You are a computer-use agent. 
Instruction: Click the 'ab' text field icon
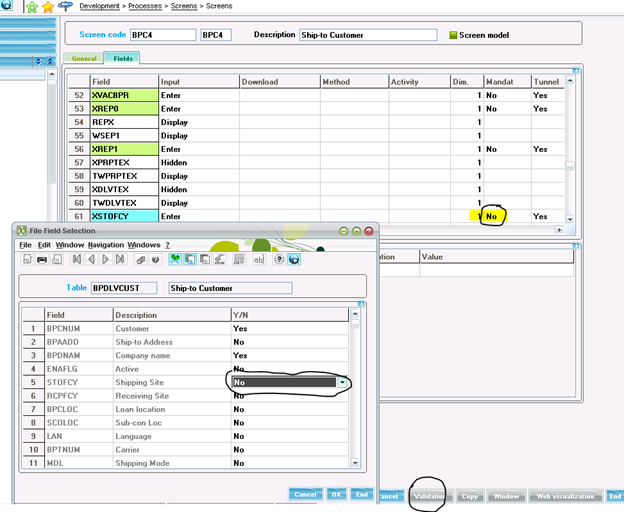click(256, 259)
